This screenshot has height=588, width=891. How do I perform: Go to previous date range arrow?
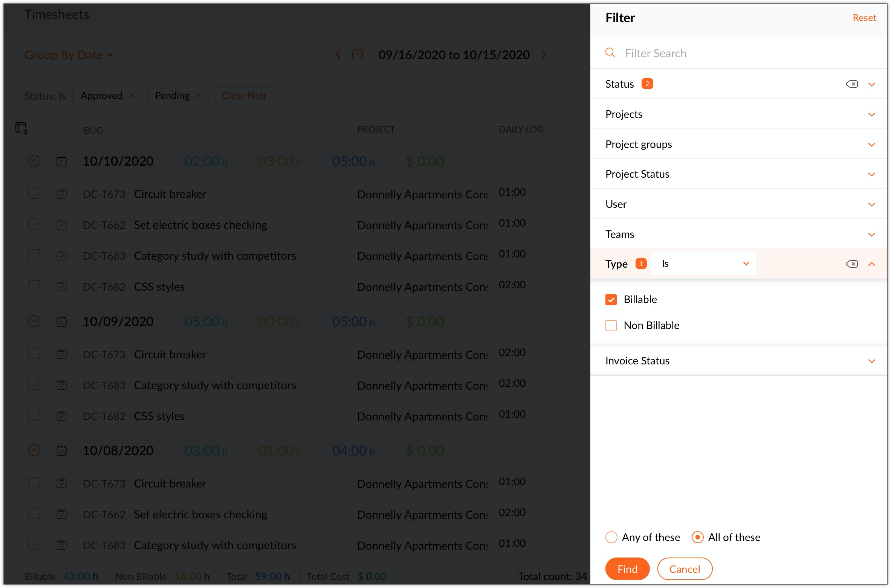pos(338,55)
